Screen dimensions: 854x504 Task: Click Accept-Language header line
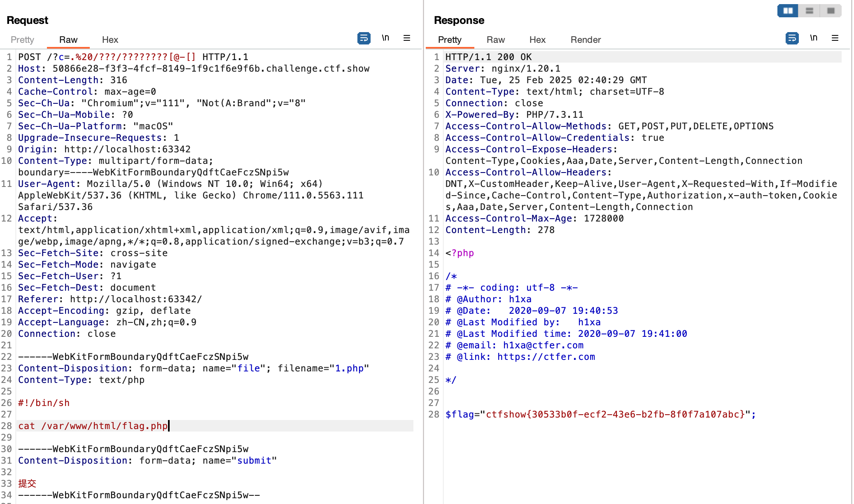pyautogui.click(x=107, y=322)
